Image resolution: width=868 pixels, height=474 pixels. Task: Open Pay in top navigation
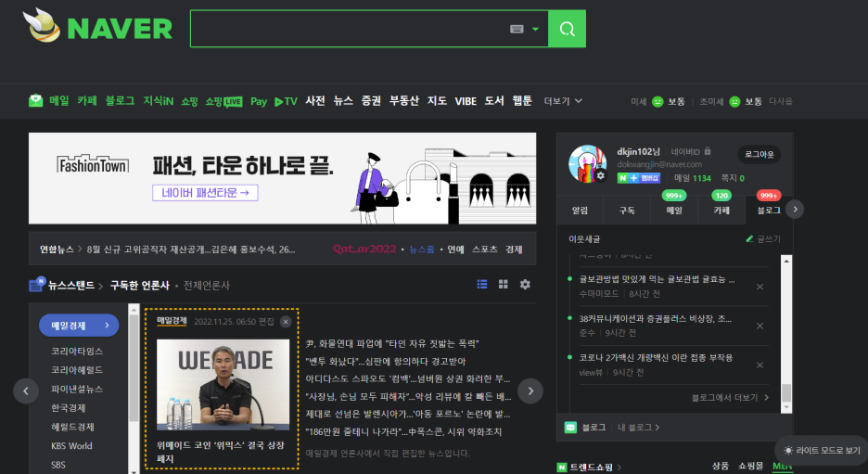coord(259,101)
